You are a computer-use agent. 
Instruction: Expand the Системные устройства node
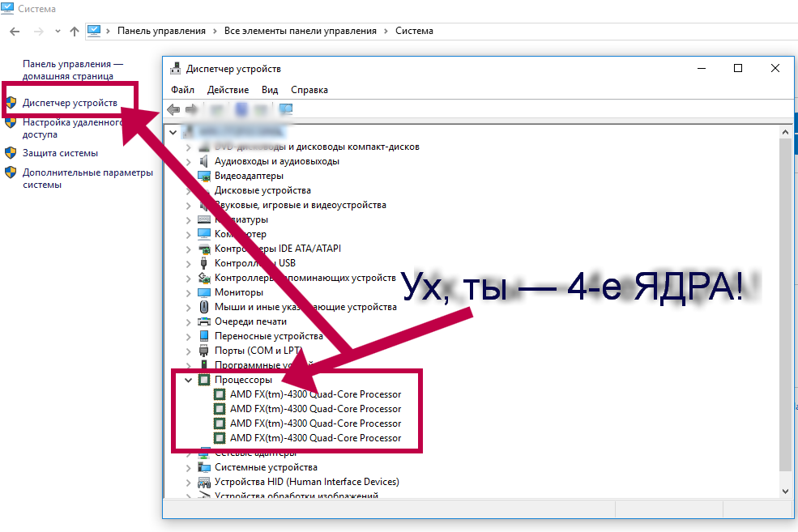(189, 467)
